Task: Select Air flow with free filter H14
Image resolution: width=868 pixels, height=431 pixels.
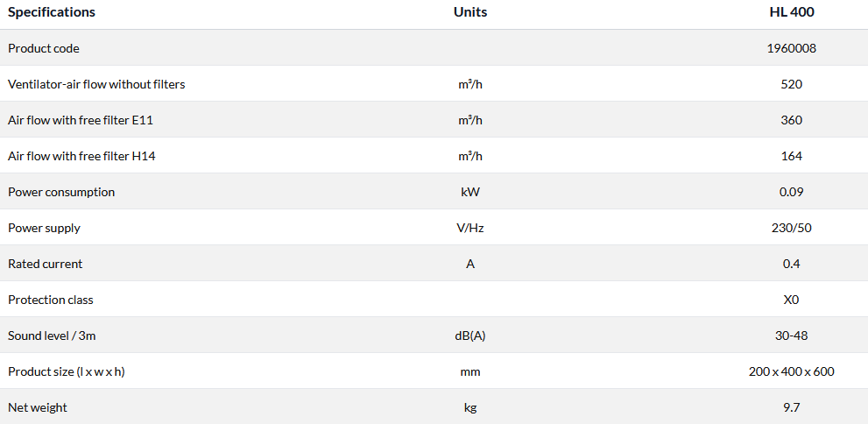Action: [81, 156]
